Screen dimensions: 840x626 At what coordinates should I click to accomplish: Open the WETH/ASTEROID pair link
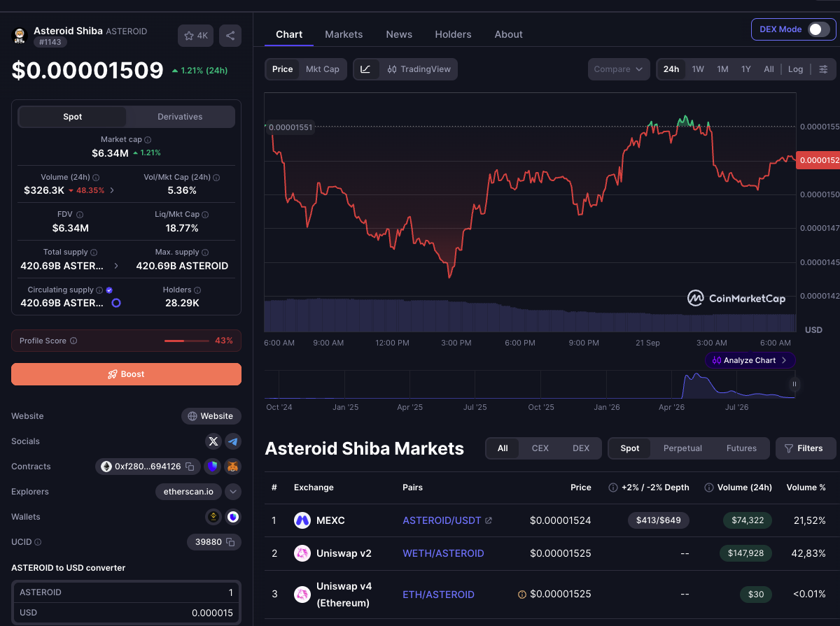[x=443, y=553]
